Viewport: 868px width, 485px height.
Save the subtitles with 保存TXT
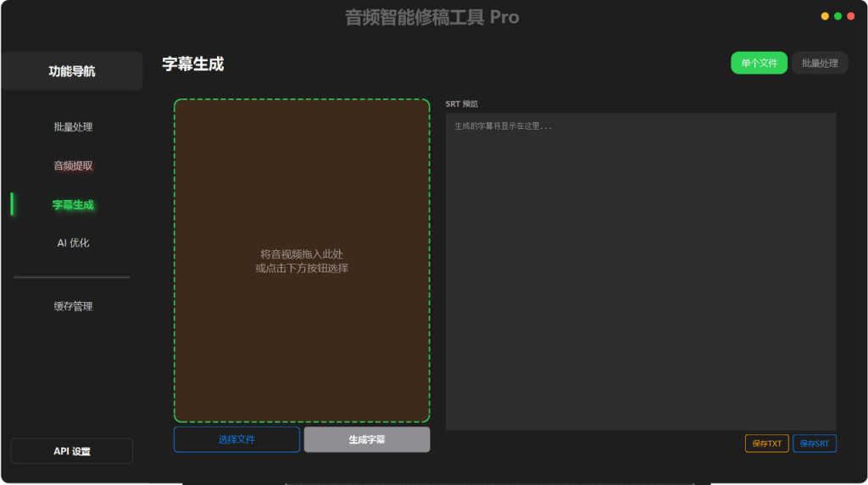pyautogui.click(x=766, y=443)
